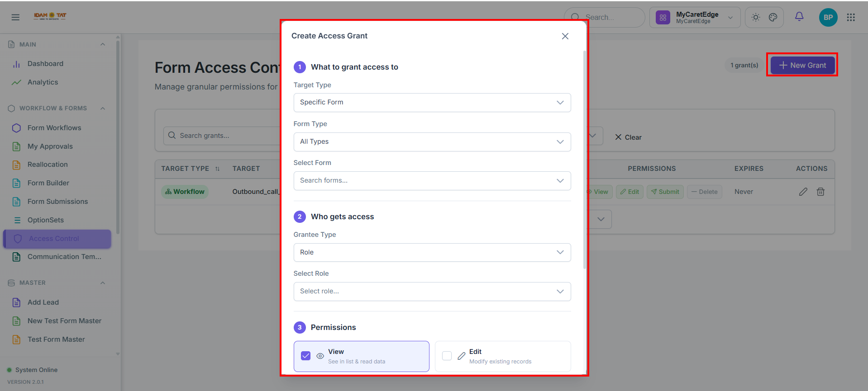Open the color palette theme icon

773,17
